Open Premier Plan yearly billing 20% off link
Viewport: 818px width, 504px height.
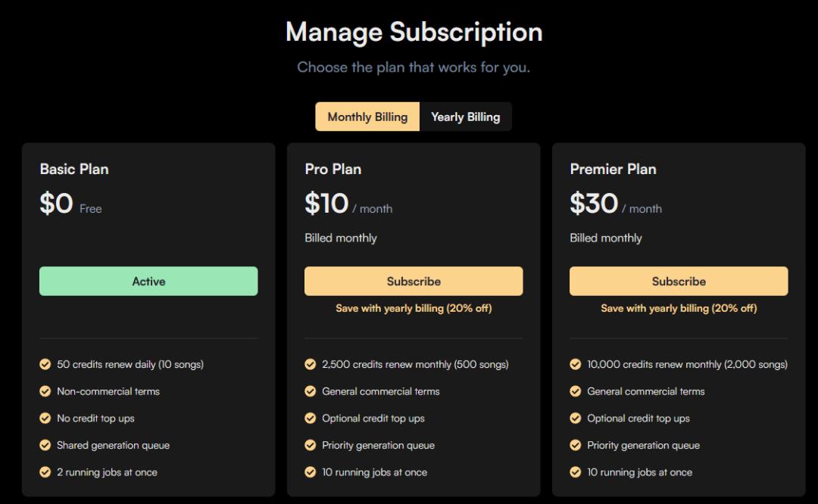click(x=679, y=309)
